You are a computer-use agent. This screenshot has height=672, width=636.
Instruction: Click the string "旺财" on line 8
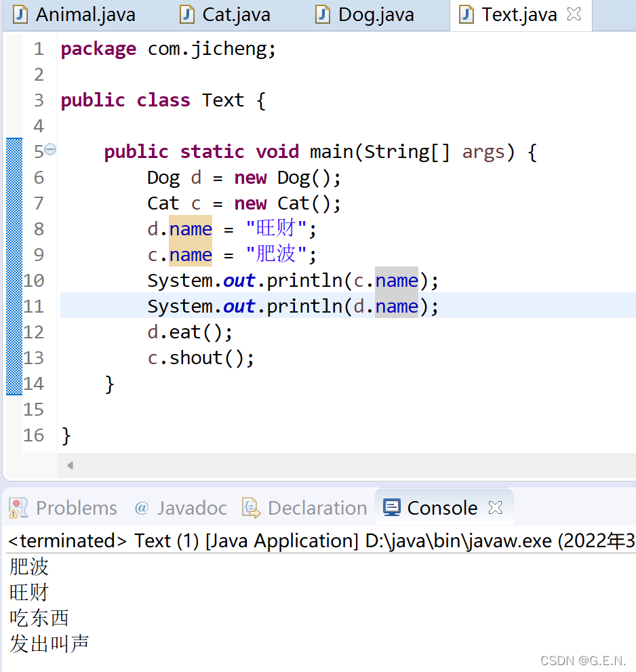pyautogui.click(x=277, y=229)
